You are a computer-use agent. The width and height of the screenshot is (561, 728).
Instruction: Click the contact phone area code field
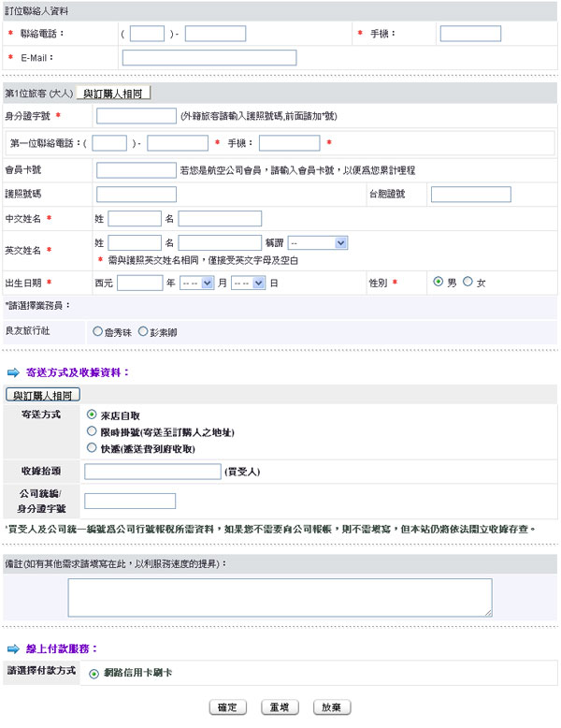[147, 34]
